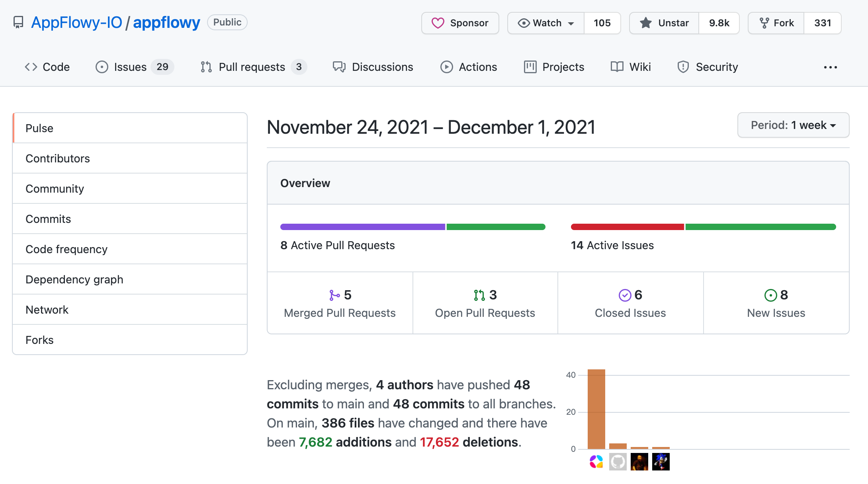Open the Actions tab
This screenshot has width=868, height=484.
tap(469, 67)
